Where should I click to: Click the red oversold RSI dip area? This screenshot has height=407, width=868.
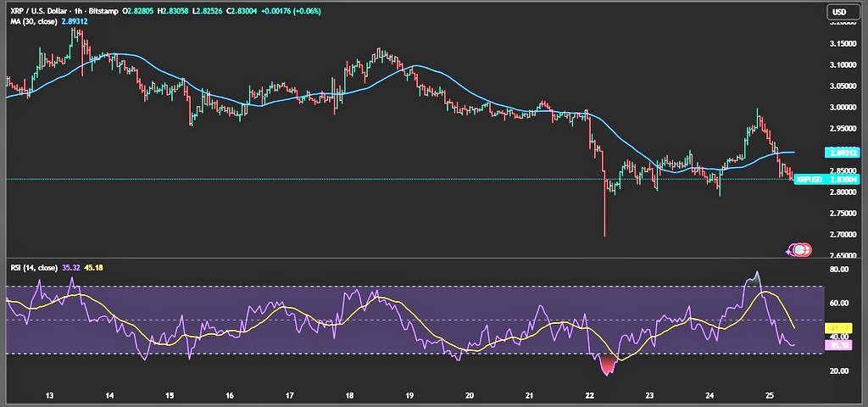pos(606,365)
